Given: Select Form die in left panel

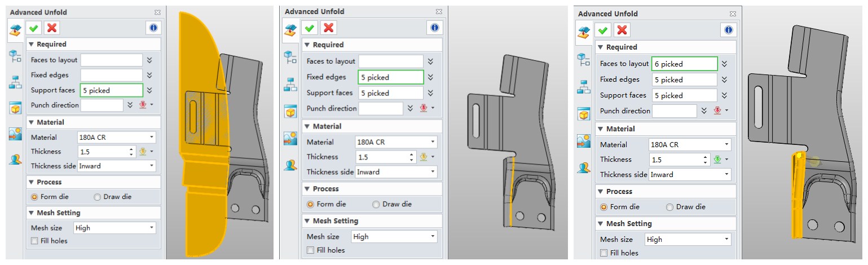Looking at the screenshot, I should click(34, 197).
